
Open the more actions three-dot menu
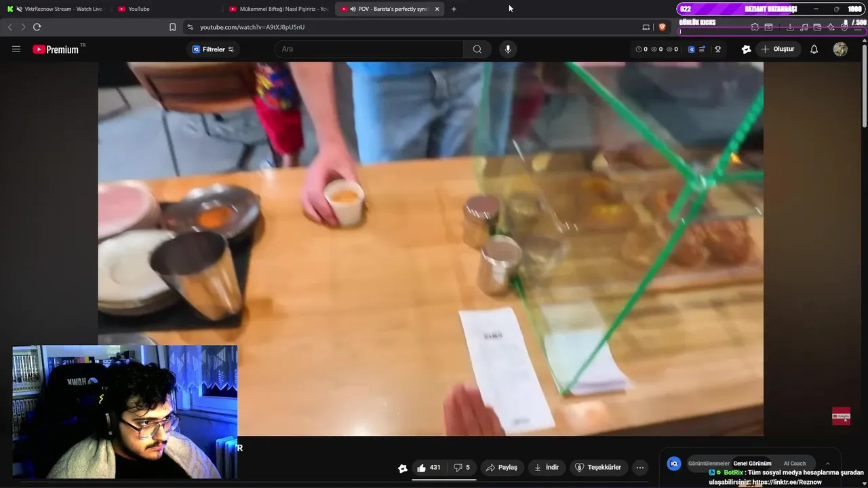(x=639, y=467)
